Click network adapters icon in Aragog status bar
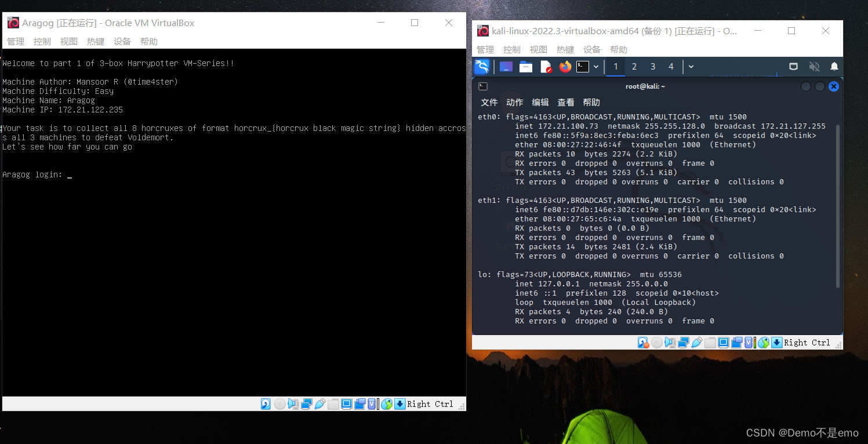The image size is (868, 444). point(307,404)
